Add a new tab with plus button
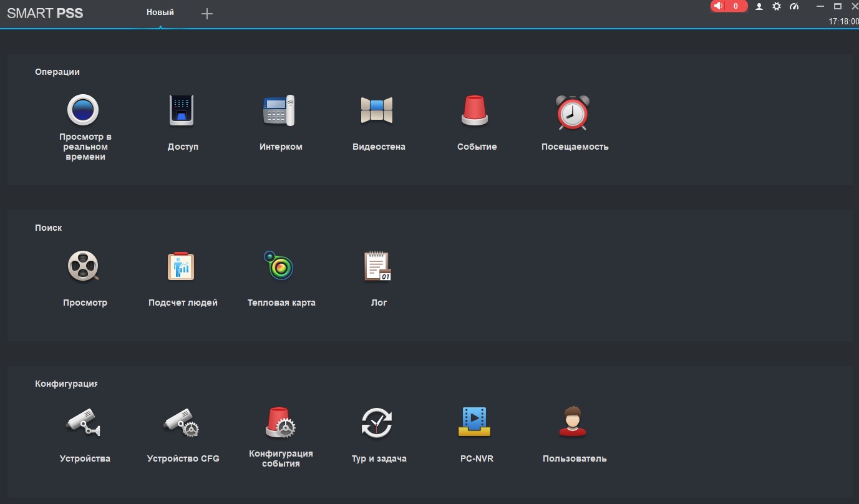This screenshot has height=504, width=859. [207, 14]
